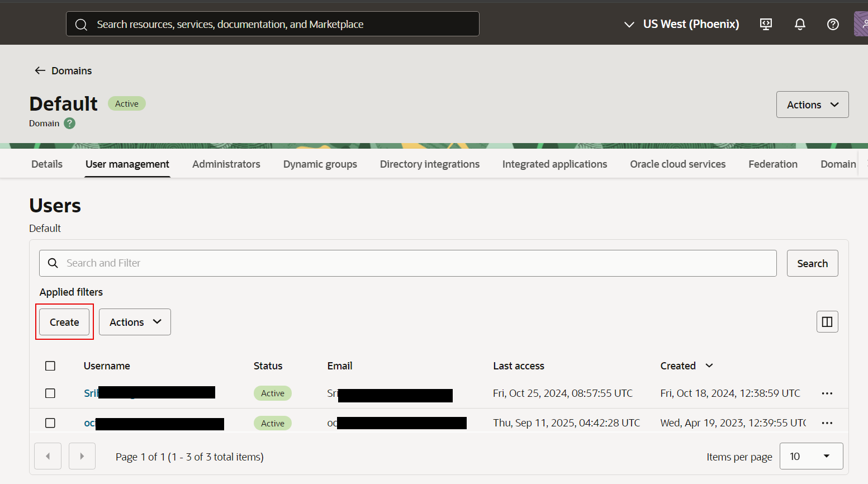Click into the Search and Filter field
868x484 pixels.
(414, 263)
